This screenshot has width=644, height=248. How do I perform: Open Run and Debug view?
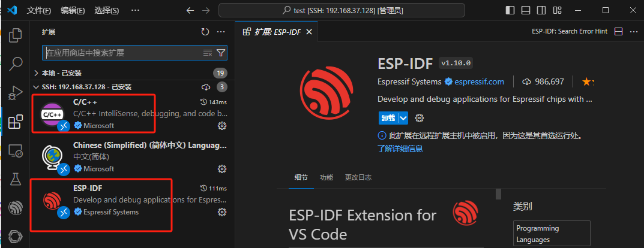(15, 93)
